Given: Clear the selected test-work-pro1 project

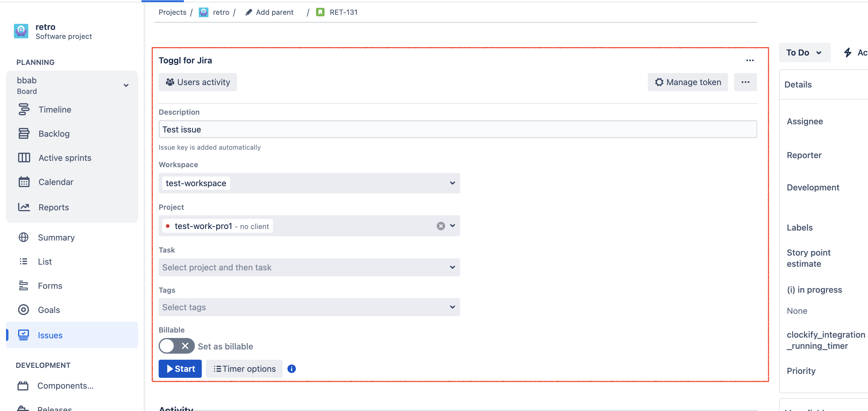Looking at the screenshot, I should click(x=440, y=226).
